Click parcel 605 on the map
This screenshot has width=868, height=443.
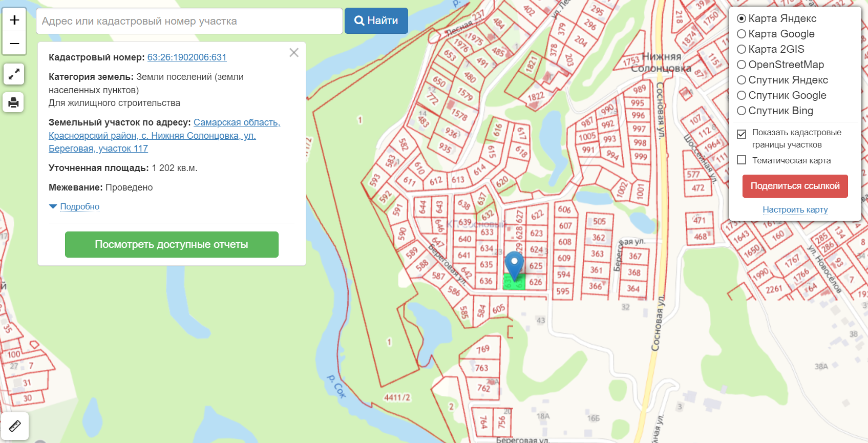[499, 309]
